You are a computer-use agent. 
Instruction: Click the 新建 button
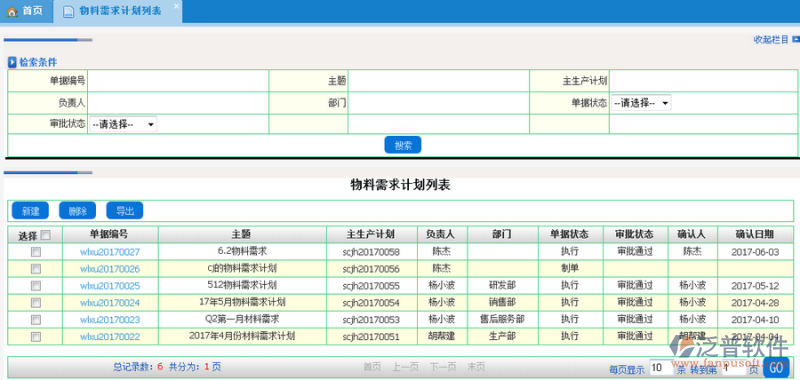coord(30,211)
